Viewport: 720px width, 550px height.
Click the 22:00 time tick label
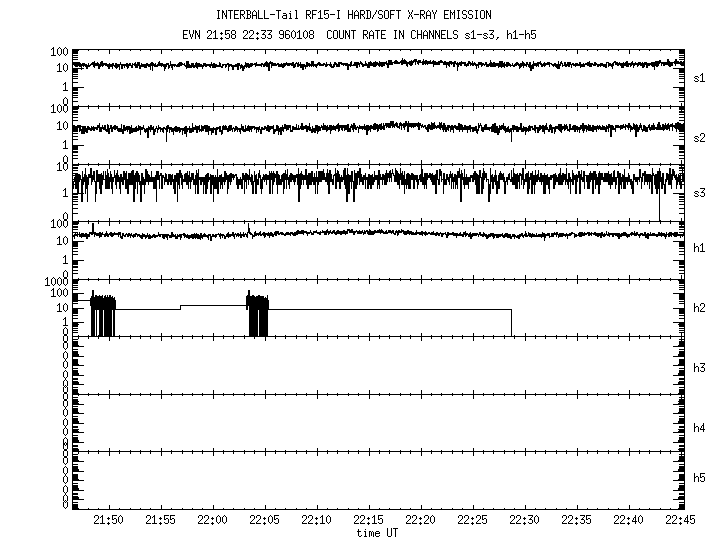(x=212, y=521)
